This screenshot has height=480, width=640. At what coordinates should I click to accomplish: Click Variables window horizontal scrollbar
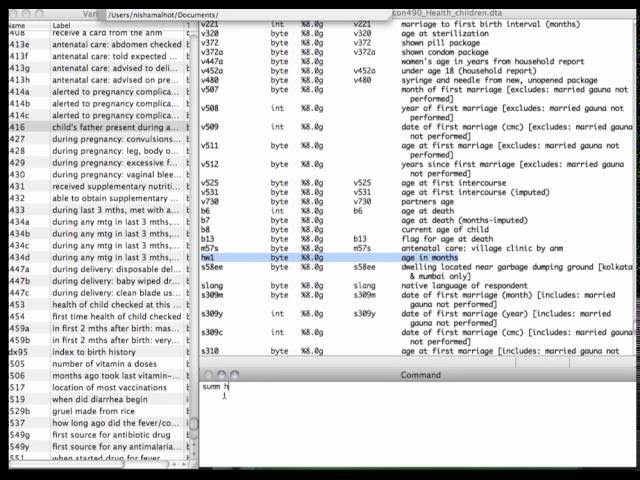[88, 464]
